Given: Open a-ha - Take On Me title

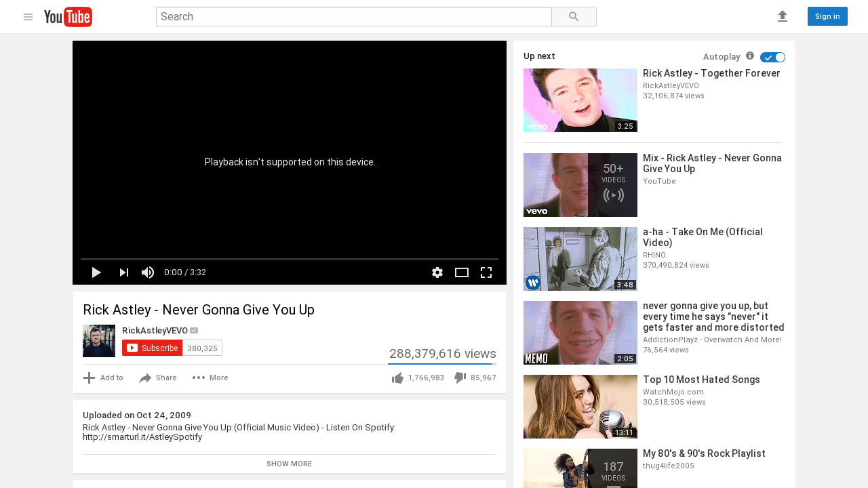Looking at the screenshot, I should 703,237.
